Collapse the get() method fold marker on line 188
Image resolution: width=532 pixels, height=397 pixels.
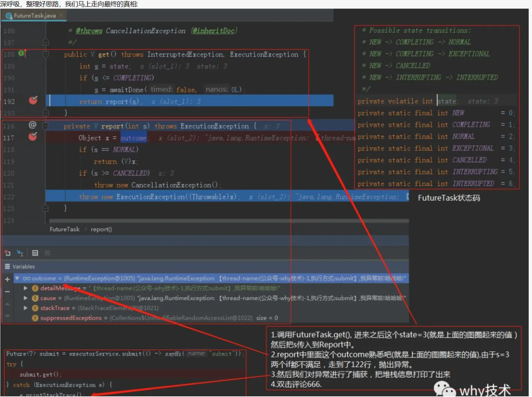click(46, 54)
